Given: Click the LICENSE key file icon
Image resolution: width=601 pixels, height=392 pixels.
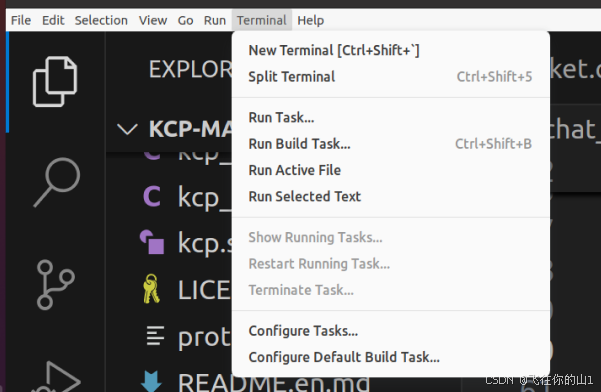Looking at the screenshot, I should (x=151, y=289).
